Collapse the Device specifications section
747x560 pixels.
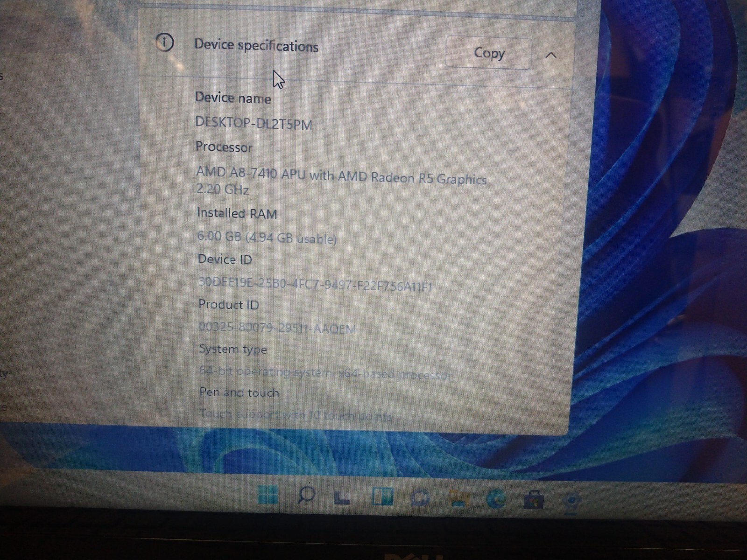(x=551, y=55)
